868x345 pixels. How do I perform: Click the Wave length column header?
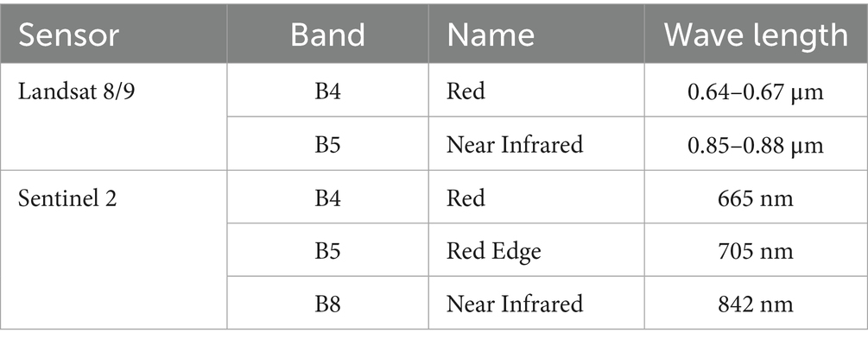[x=756, y=34]
